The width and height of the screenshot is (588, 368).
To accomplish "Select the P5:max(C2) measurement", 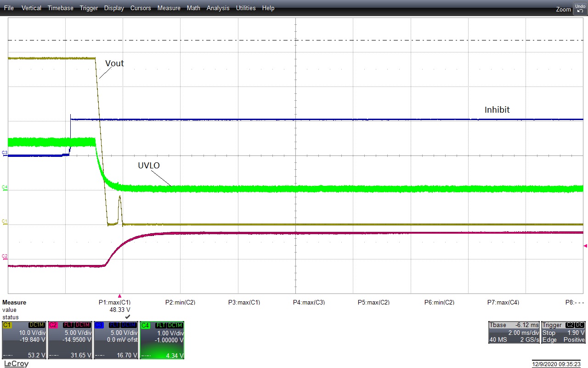I will pyautogui.click(x=373, y=302).
